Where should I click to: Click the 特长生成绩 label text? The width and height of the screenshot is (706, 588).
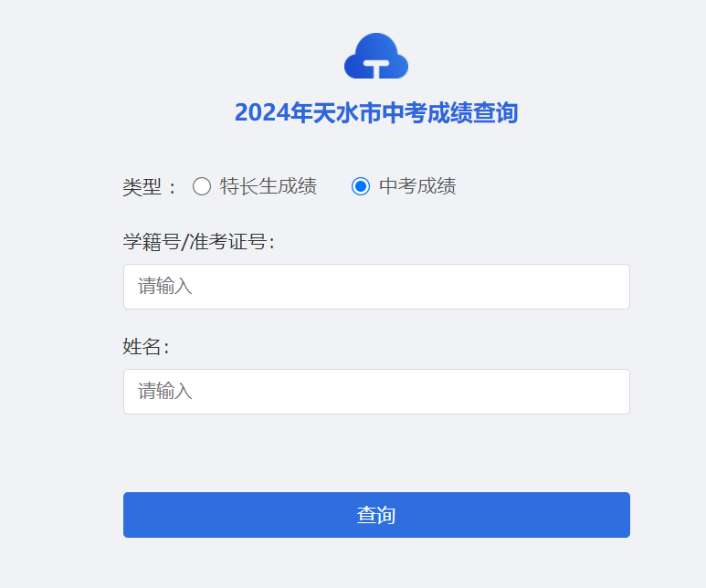point(268,186)
